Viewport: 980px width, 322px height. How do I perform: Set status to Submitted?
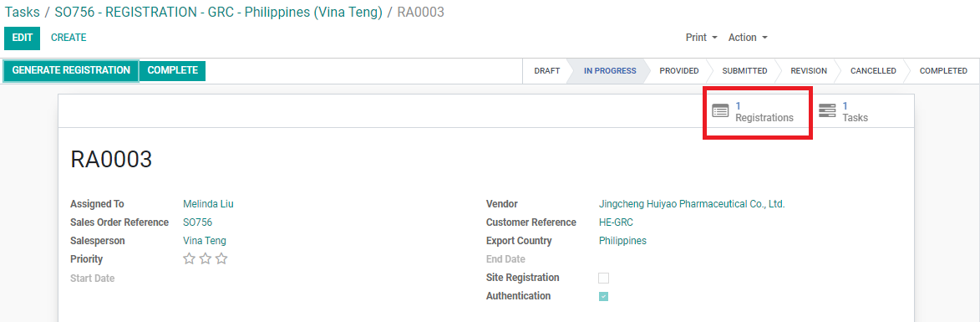[744, 70]
